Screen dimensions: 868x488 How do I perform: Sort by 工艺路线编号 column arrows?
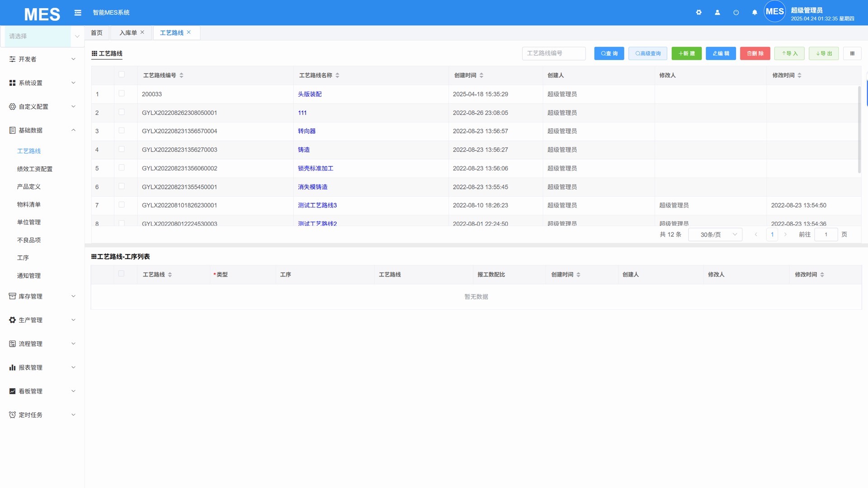click(x=181, y=75)
